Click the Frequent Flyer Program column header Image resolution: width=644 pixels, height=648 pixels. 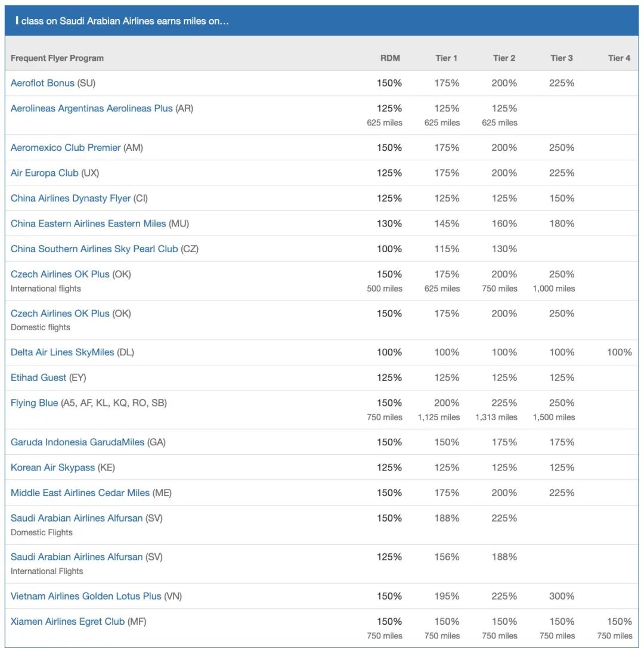[57, 58]
